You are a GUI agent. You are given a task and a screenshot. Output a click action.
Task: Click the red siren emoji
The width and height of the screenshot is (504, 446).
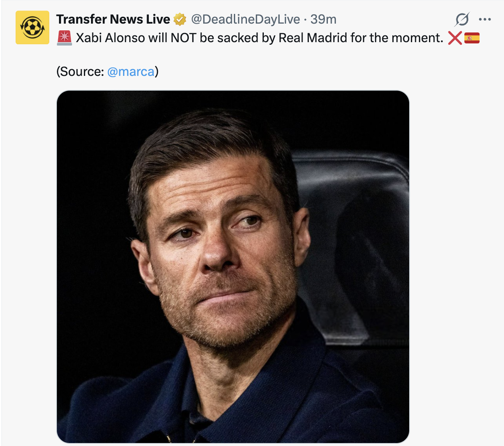pyautogui.click(x=64, y=38)
